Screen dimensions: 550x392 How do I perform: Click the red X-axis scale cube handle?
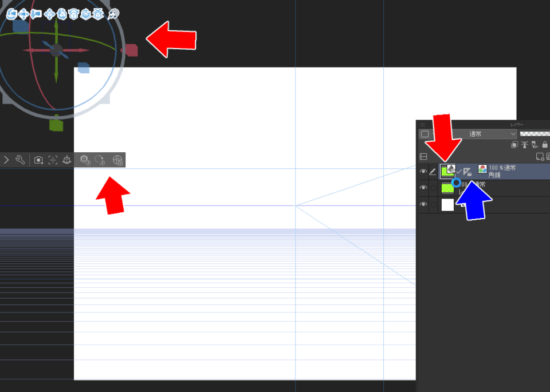(132, 50)
